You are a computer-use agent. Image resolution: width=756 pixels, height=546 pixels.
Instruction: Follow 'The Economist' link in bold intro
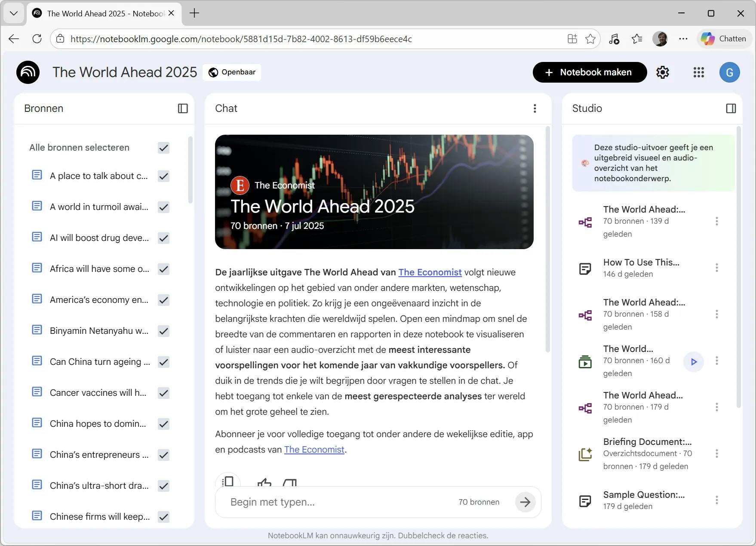point(430,272)
